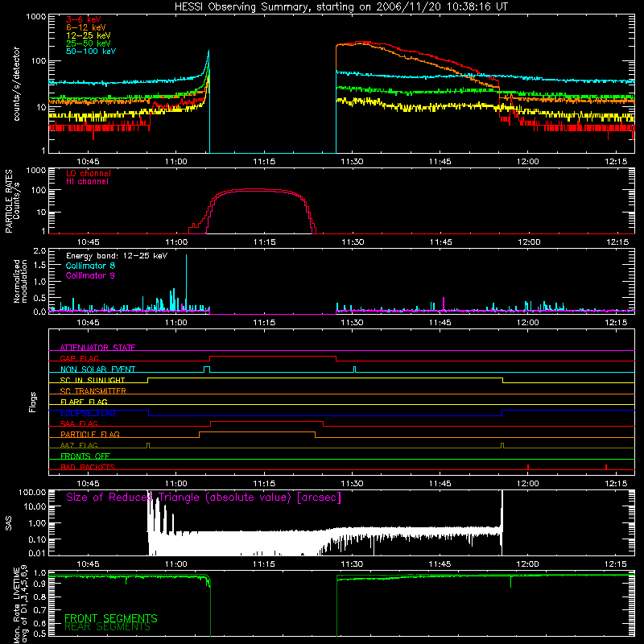Click the LO channel legend label
Viewport: 644px width, 644px height.
[89, 173]
